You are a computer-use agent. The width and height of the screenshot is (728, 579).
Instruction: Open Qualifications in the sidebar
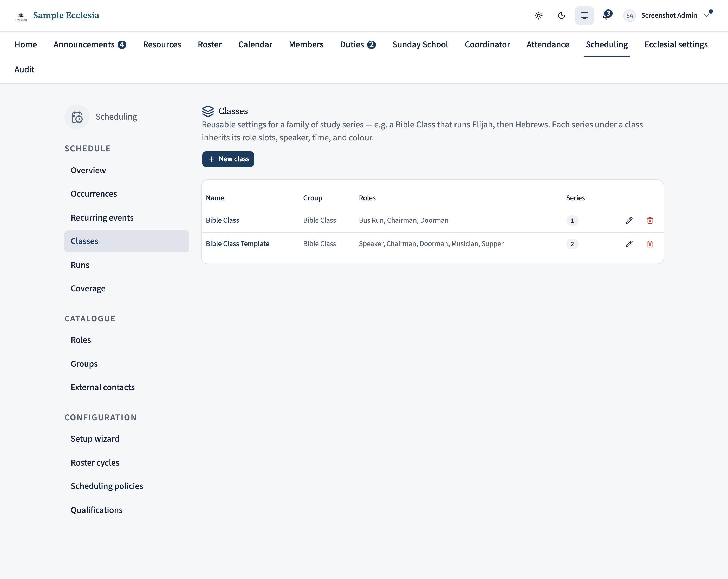coord(127,510)
